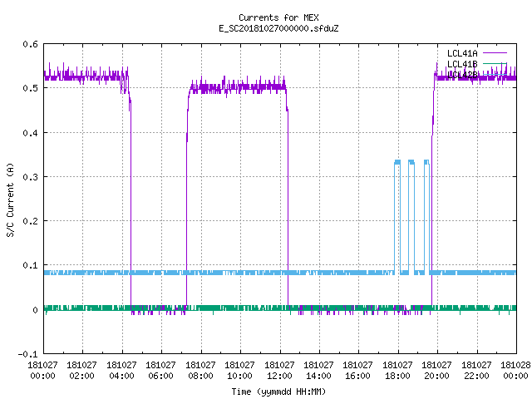Click the x-axis tick label 181027 02:00
This screenshot has height=399, width=532.
tap(81, 371)
